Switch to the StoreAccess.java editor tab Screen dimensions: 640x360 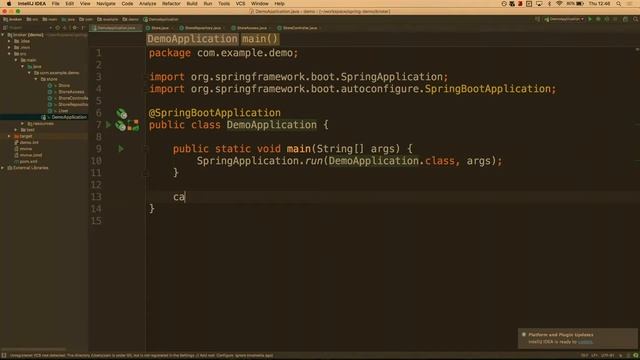[251, 28]
